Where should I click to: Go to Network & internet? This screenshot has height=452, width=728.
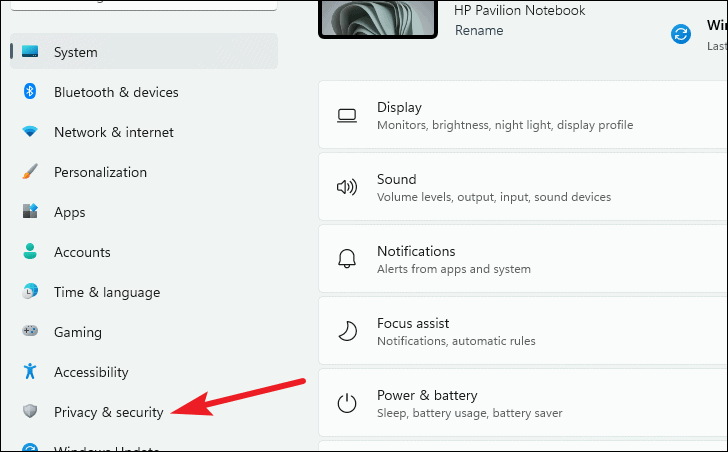tap(144, 132)
